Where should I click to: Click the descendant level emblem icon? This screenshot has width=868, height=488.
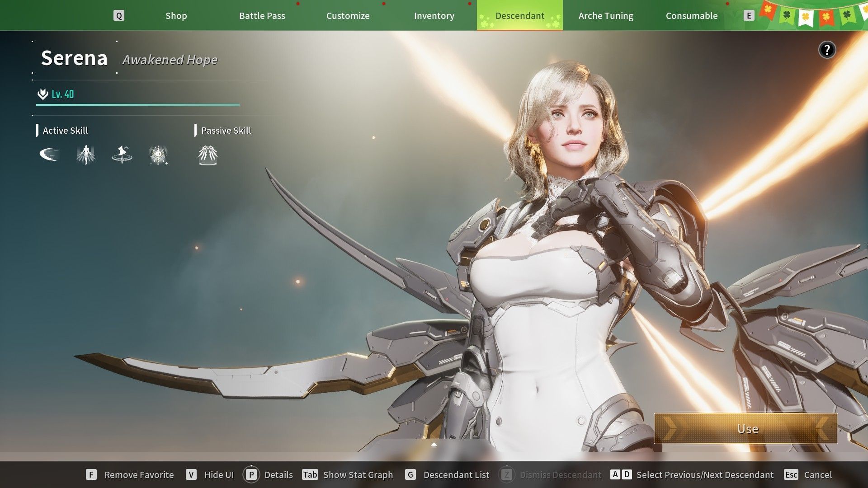tap(42, 94)
